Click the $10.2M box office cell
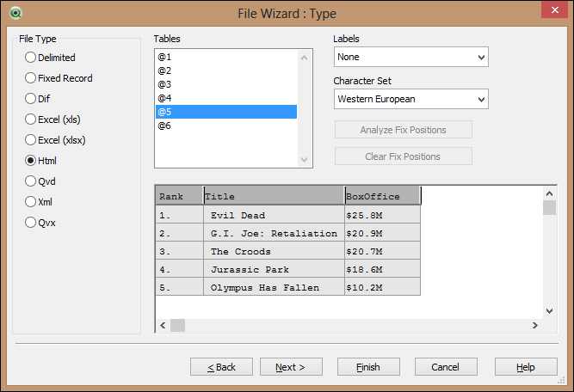The width and height of the screenshot is (574, 392). [x=383, y=287]
